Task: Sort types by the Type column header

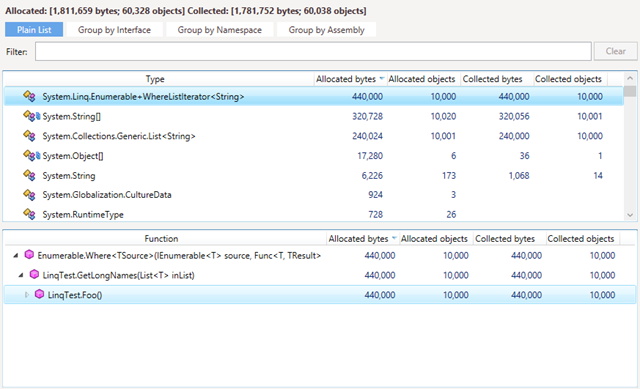Action: click(x=155, y=79)
